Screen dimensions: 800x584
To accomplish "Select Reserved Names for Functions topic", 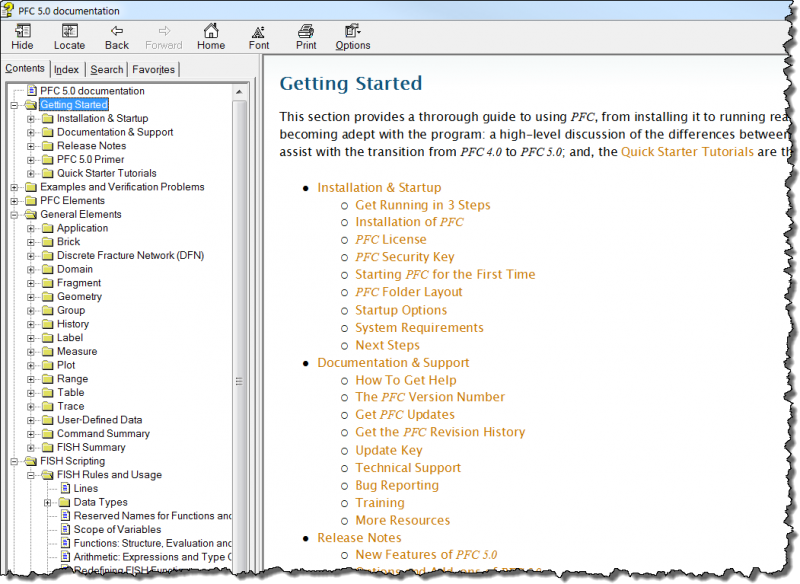I will pos(152,516).
